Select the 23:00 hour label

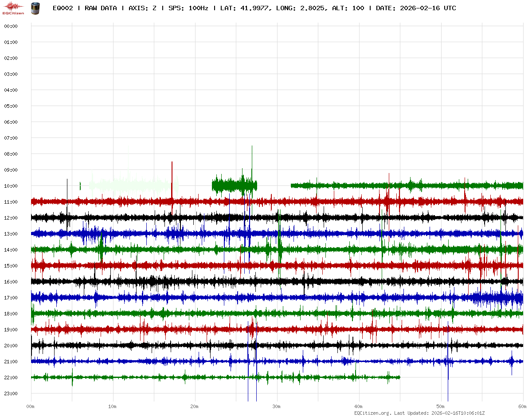click(11, 393)
